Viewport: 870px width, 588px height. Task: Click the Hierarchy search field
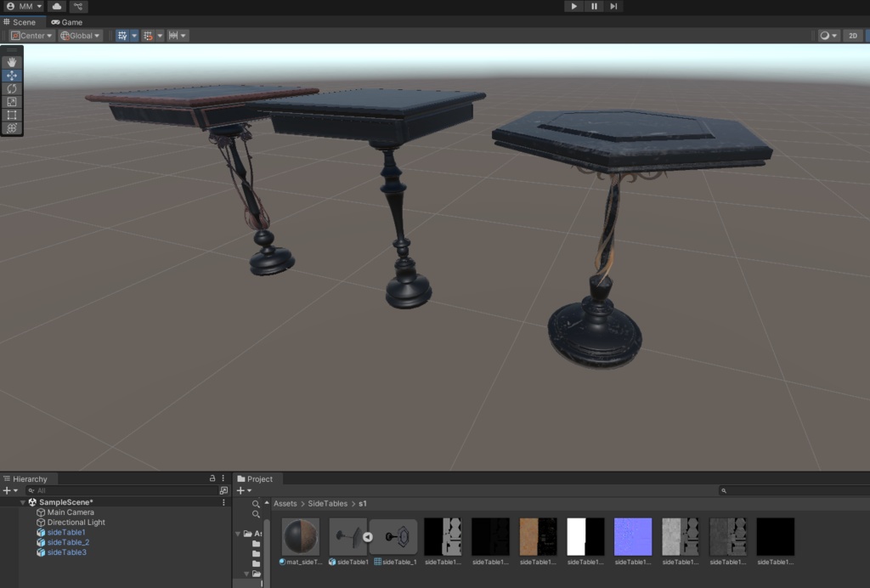[121, 490]
